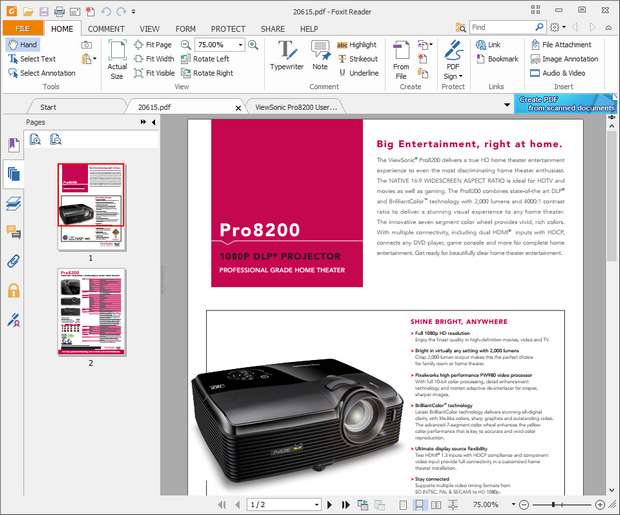Click in the Find search field
The width and height of the screenshot is (620, 515).
coord(502,27)
